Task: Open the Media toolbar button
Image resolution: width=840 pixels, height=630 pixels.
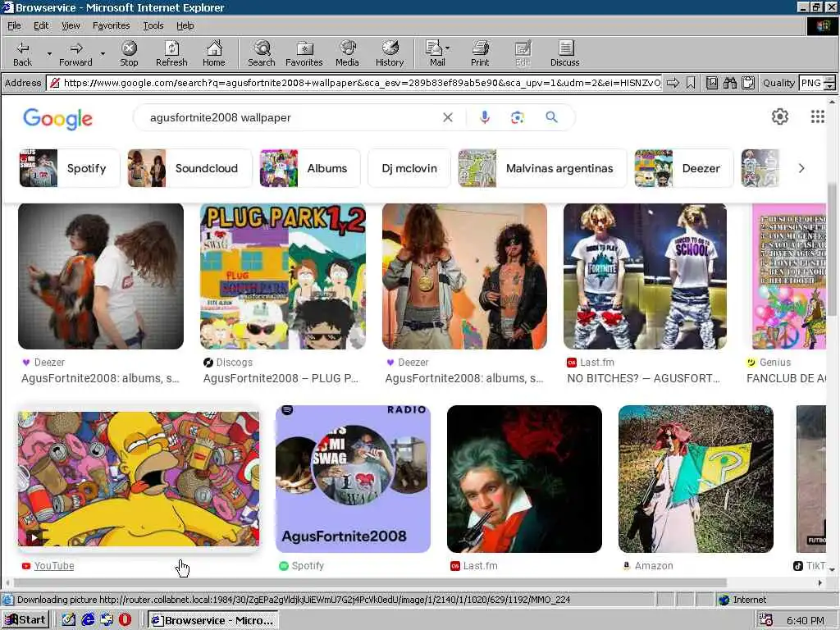Action: tap(347, 53)
